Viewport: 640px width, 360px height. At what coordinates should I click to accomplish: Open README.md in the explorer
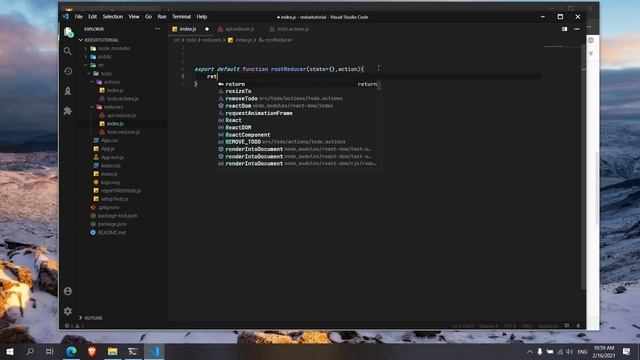(111, 233)
